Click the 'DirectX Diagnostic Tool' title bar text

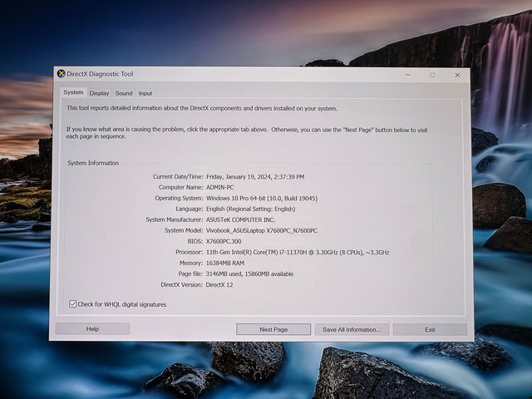(100, 74)
